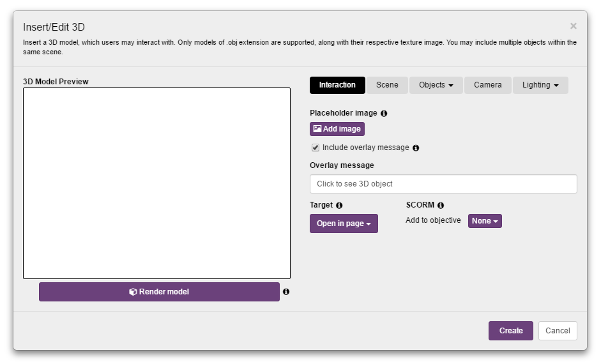Click the info icon next to Include overlay message

416,148
